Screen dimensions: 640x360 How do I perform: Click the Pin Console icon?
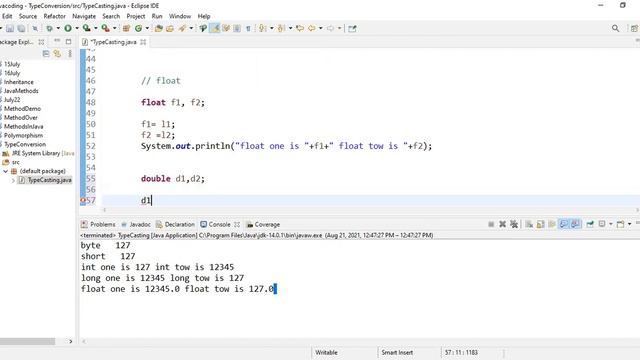click(x=590, y=224)
